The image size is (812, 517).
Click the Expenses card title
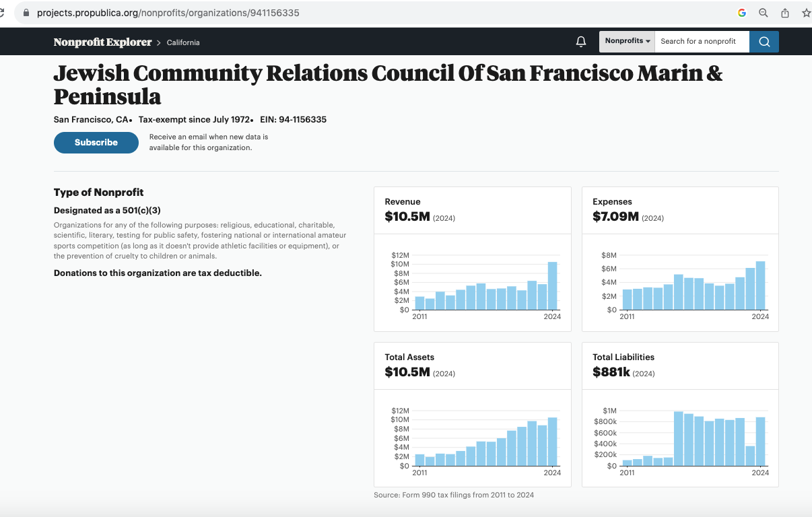click(x=612, y=202)
